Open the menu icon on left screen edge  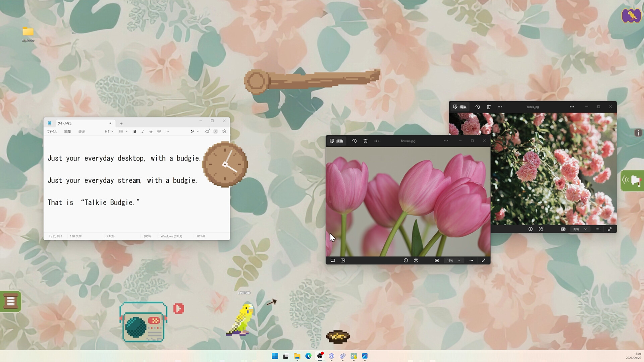tap(10, 301)
